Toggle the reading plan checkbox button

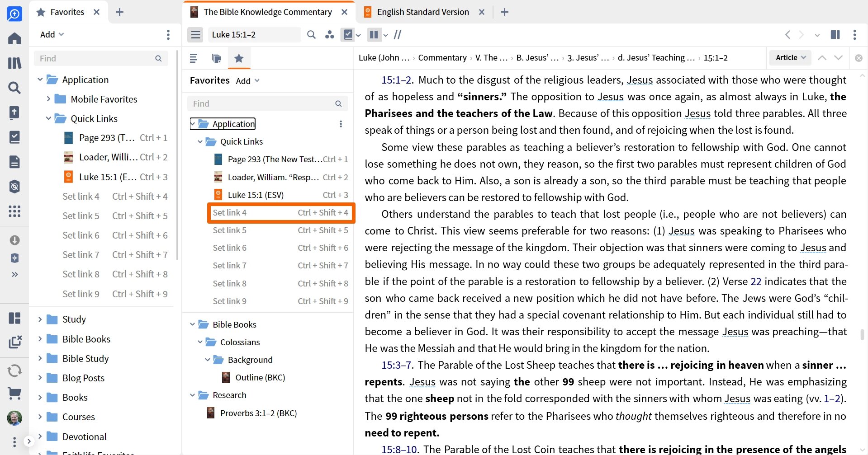pyautogui.click(x=347, y=35)
